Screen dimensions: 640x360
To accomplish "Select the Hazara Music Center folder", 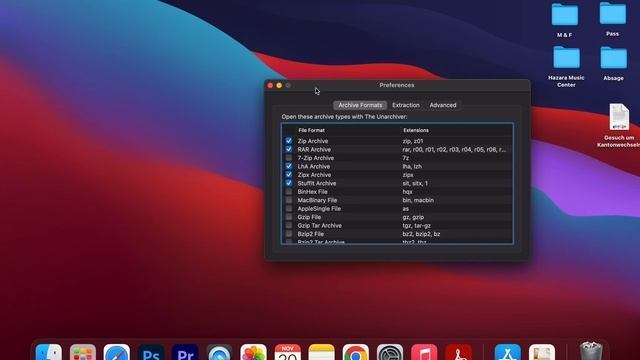I will click(x=567, y=58).
